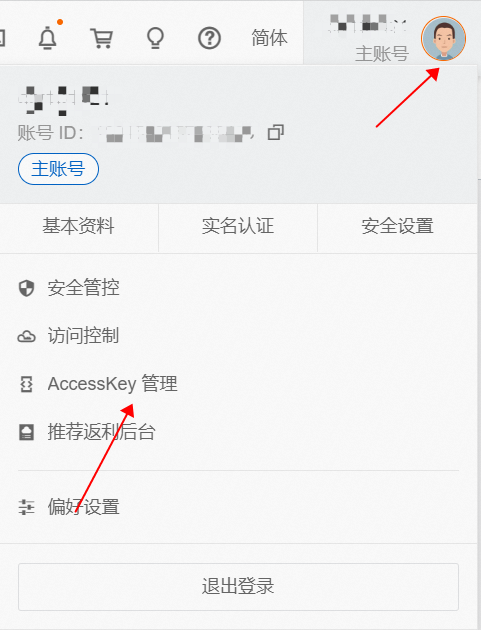Click the AccessKey code bracket icon
Screen dimensions: 481x630
(x=27, y=384)
